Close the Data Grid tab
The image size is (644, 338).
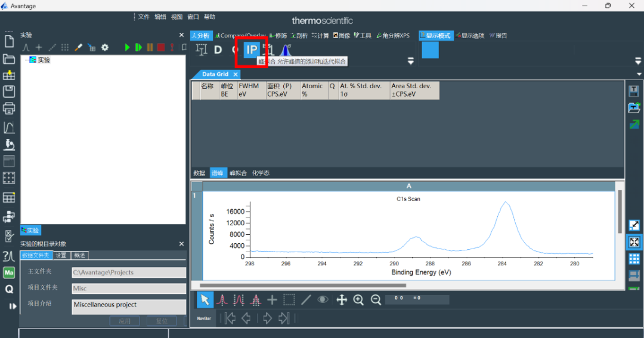click(236, 75)
